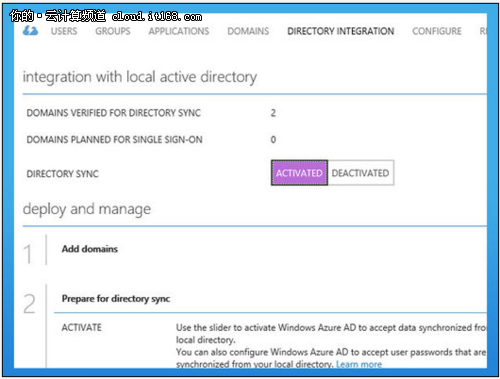
Task: Click the Azure directory quick-start icon
Action: (30, 31)
